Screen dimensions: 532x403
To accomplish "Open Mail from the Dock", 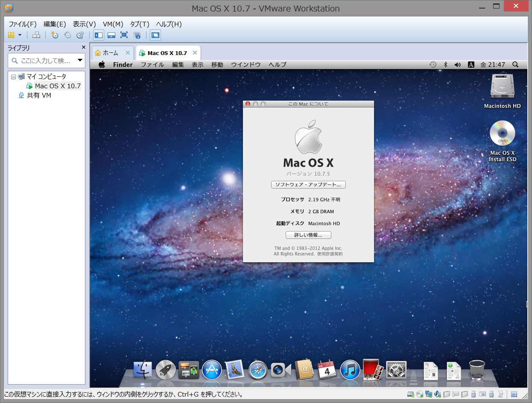I will pyautogui.click(x=235, y=370).
